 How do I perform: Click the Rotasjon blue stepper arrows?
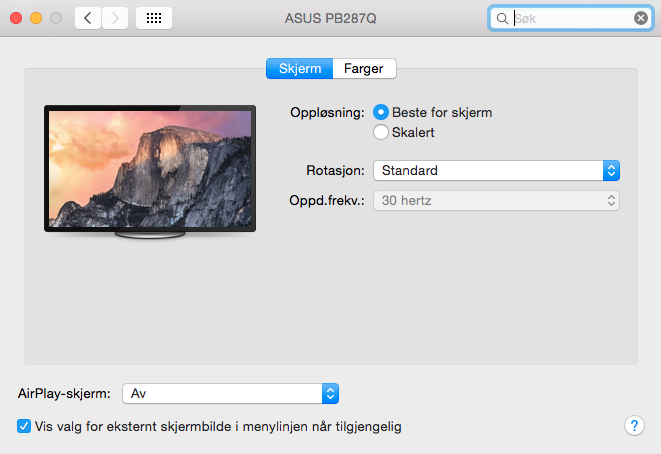tap(611, 171)
